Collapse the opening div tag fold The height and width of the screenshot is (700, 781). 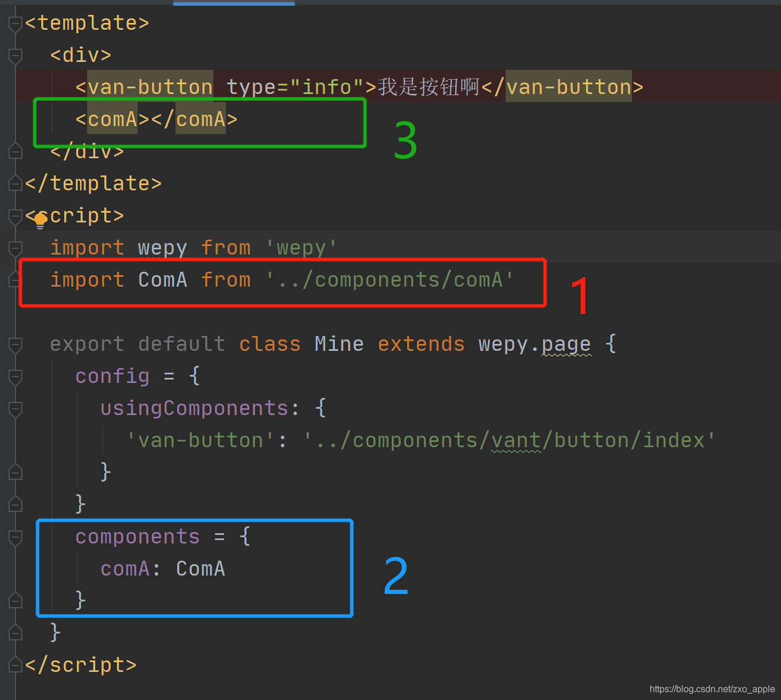[x=15, y=56]
